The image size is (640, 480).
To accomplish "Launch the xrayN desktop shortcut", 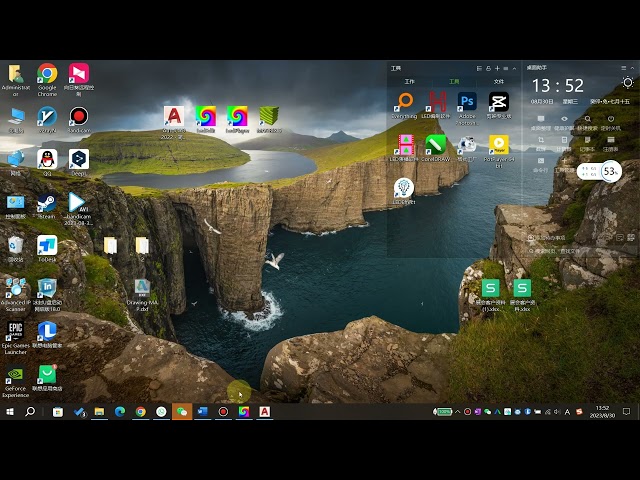I will click(47, 116).
